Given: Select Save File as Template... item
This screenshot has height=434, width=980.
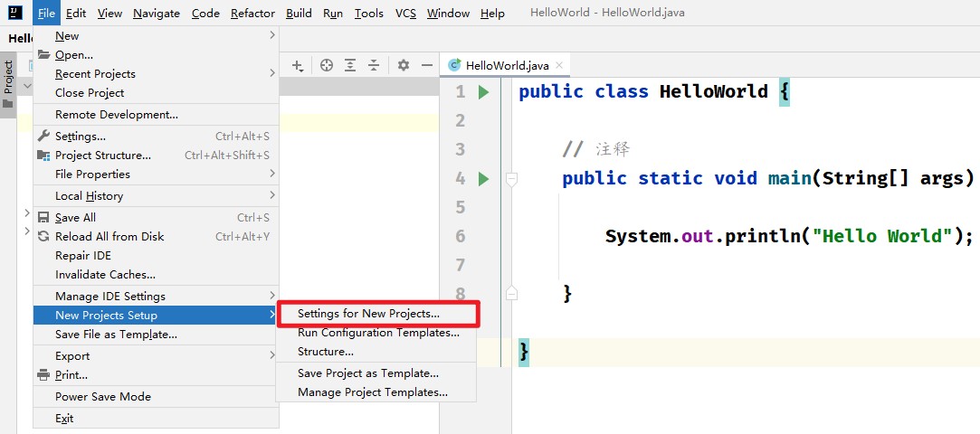Looking at the screenshot, I should pos(156,334).
